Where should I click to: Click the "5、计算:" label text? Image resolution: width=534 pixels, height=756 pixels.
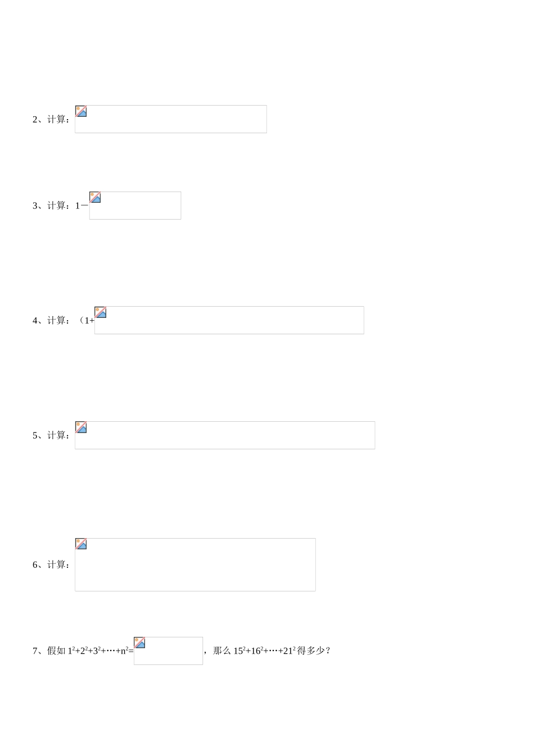tap(52, 435)
